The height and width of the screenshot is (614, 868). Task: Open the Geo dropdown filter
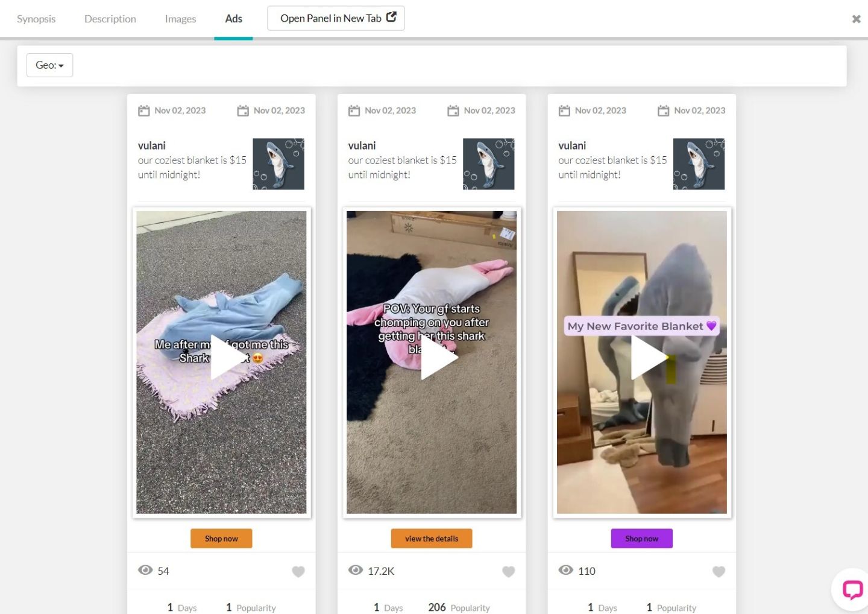[x=49, y=65]
